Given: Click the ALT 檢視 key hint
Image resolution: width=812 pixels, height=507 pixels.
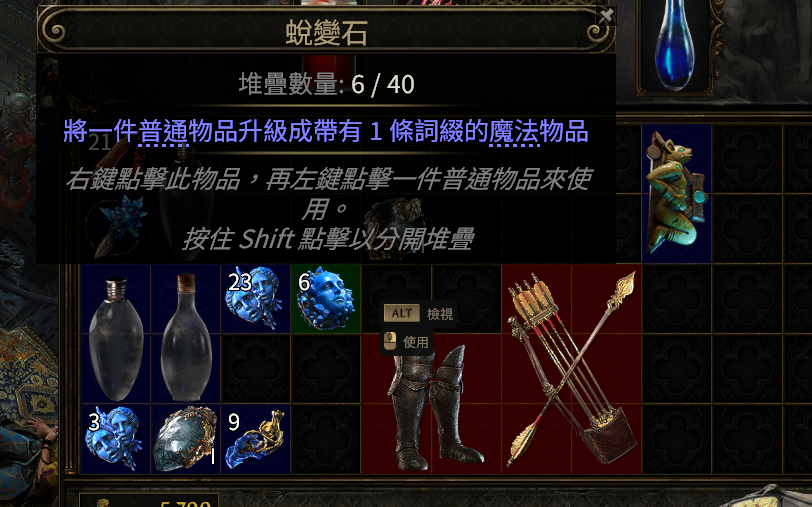Looking at the screenshot, I should point(418,313).
